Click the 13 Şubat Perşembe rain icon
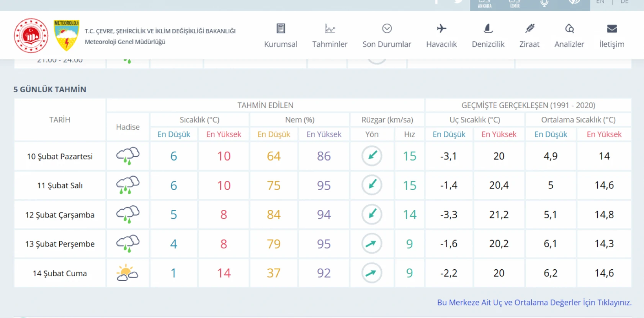This screenshot has height=318, width=644. (x=127, y=244)
